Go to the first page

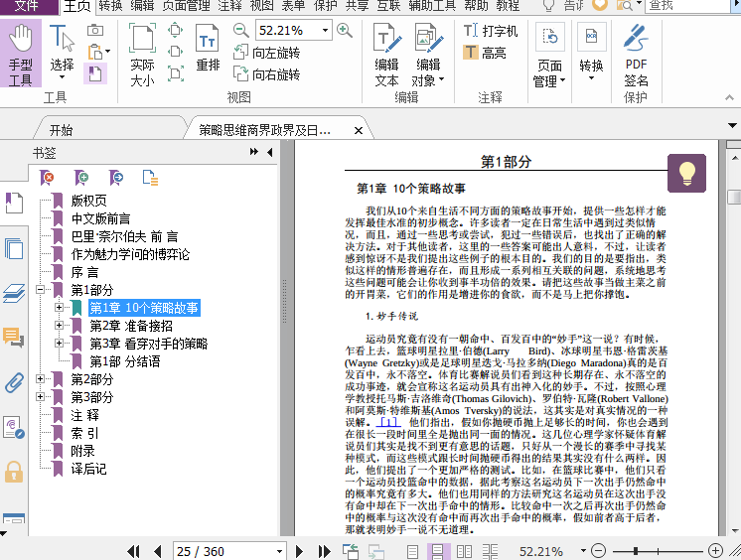134,551
